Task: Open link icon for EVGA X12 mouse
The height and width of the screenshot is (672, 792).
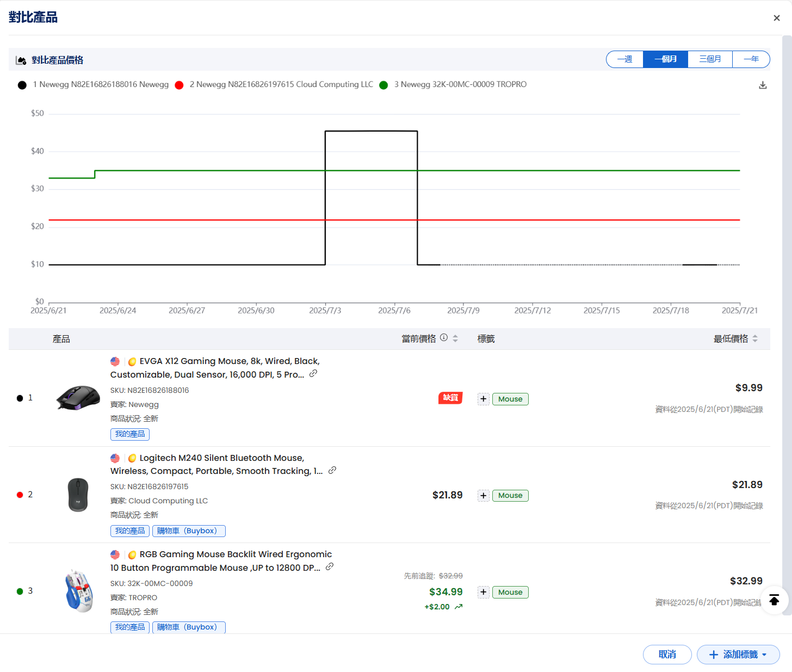Action: point(313,374)
